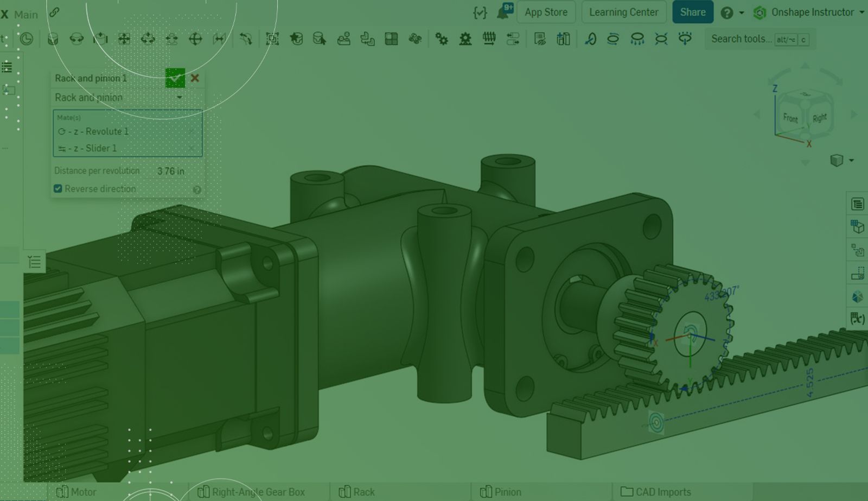
Task: Switch to the Right-Angle Gear Box tab
Action: (x=252, y=492)
